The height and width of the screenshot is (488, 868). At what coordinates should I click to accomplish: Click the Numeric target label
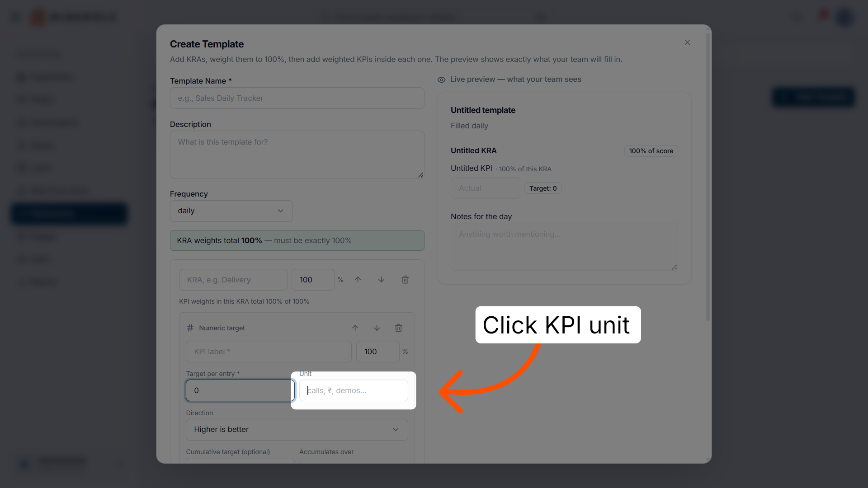(222, 328)
